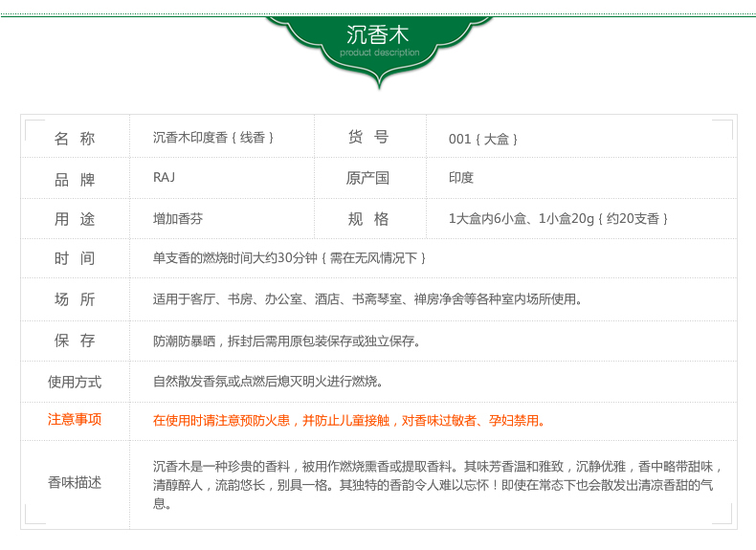The width and height of the screenshot is (756, 550).
Task: Click the value 增加香芬
Action: click(x=178, y=219)
